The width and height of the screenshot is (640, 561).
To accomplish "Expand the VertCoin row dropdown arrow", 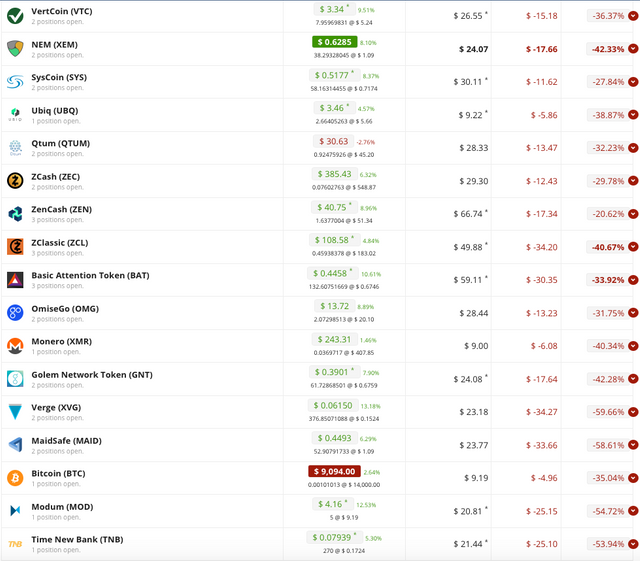I will coord(633,16).
